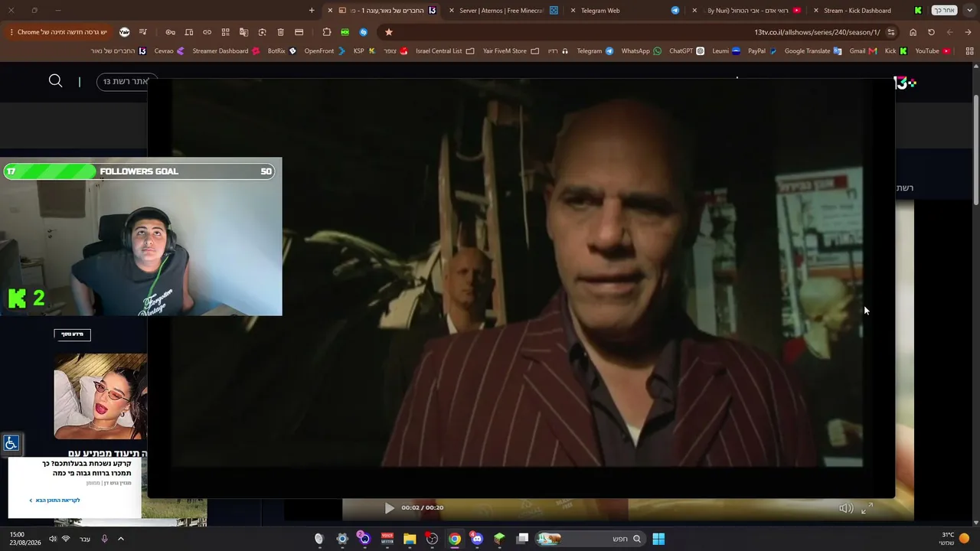Translate this page with the toolbar icon
The height and width of the screenshot is (551, 980).
coord(243,32)
